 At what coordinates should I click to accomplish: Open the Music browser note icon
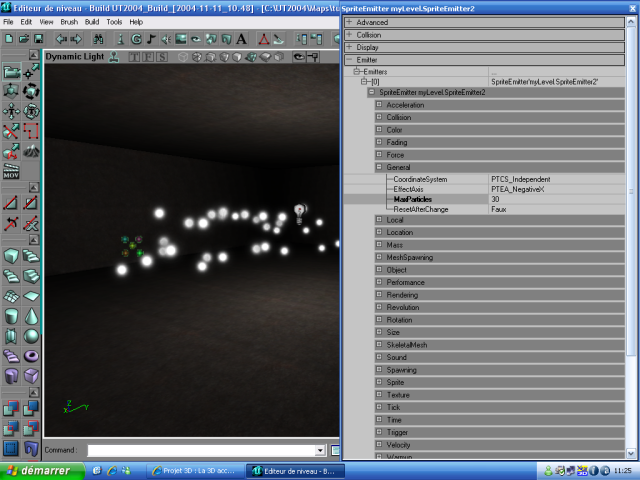tap(151, 39)
